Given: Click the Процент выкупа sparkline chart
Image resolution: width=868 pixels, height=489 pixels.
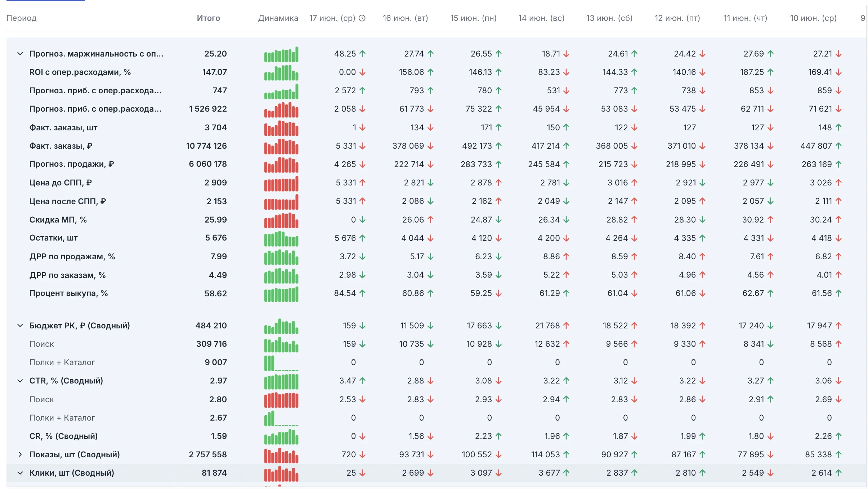Looking at the screenshot, I should click(x=281, y=294).
